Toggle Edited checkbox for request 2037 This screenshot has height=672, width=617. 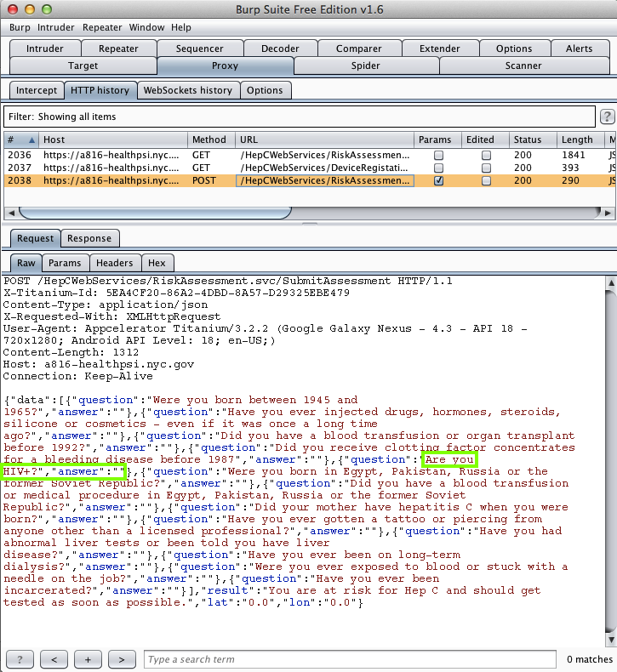(486, 168)
